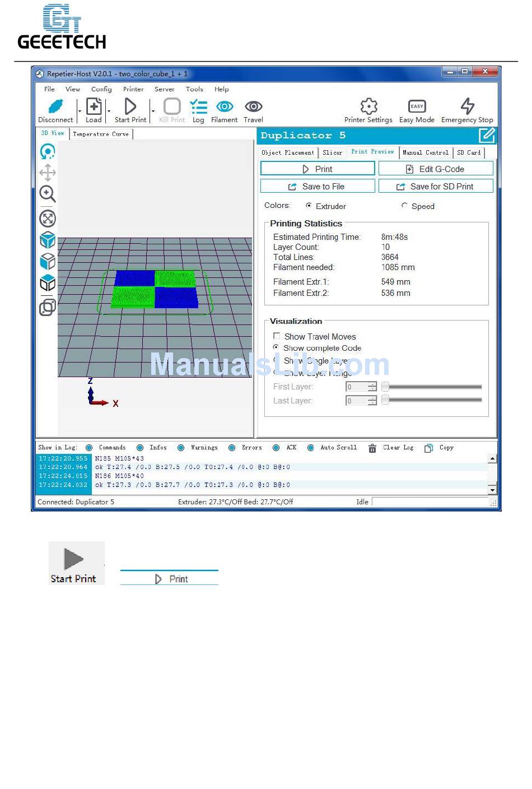Click the First Layer number field
Image resolution: width=532 pixels, height=789 pixels.
(361, 387)
